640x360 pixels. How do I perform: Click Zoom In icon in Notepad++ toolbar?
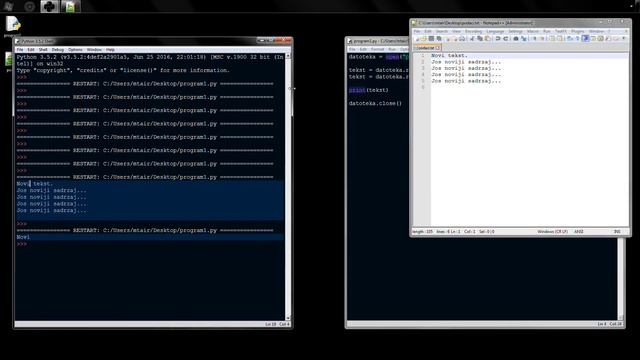[534, 38]
